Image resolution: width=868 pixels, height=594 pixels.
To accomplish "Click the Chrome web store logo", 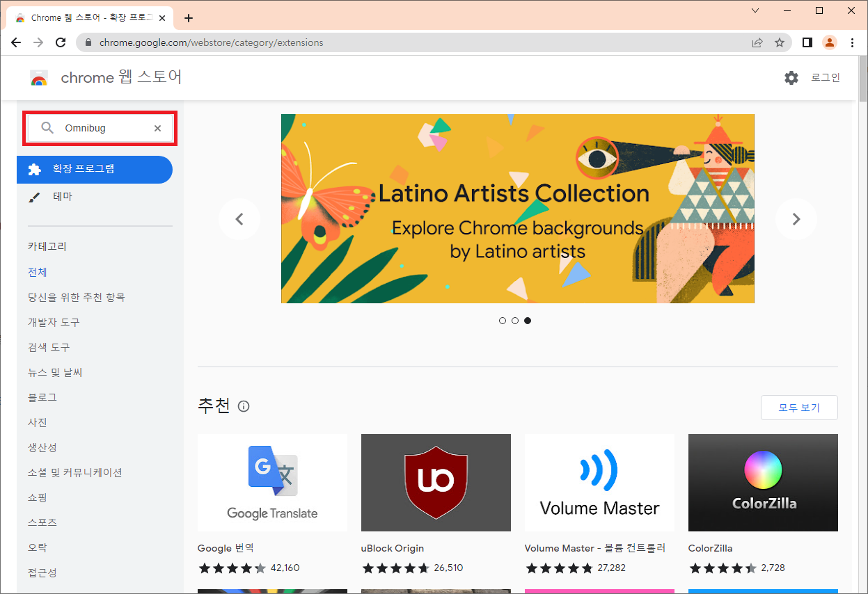I will click(x=39, y=78).
